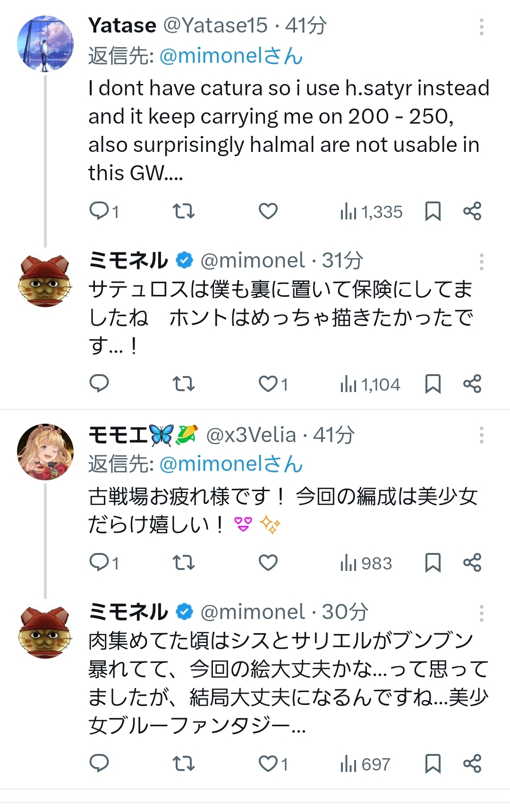Like モモエ's 古戦場お疲れ様 tweet

point(268,562)
